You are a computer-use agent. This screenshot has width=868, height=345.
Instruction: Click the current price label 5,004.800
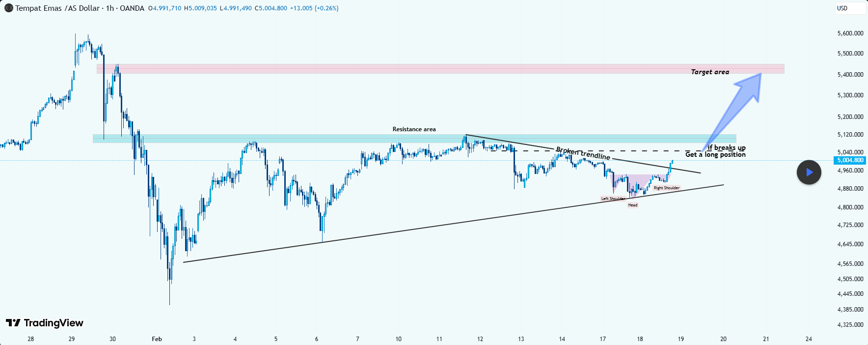[850, 160]
